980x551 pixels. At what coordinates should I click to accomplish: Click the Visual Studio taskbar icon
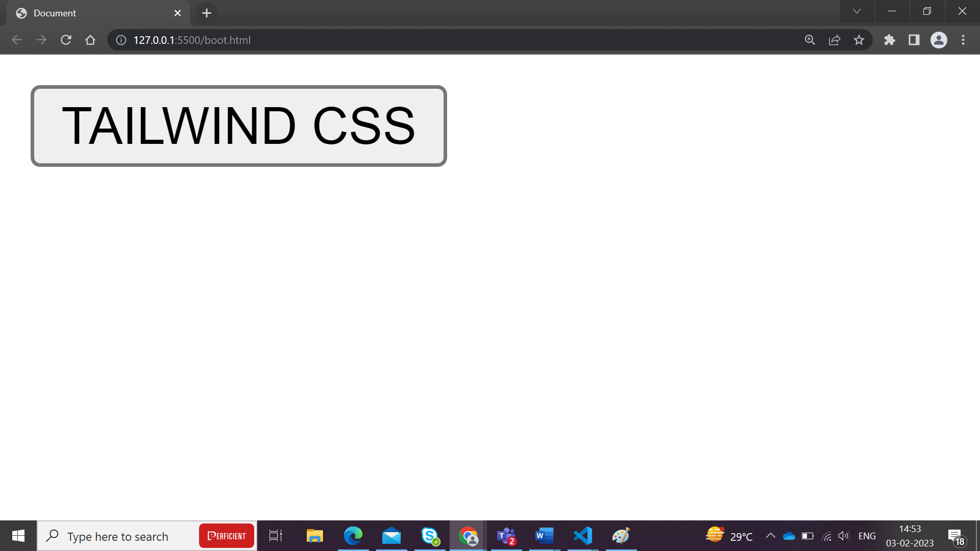tap(582, 536)
